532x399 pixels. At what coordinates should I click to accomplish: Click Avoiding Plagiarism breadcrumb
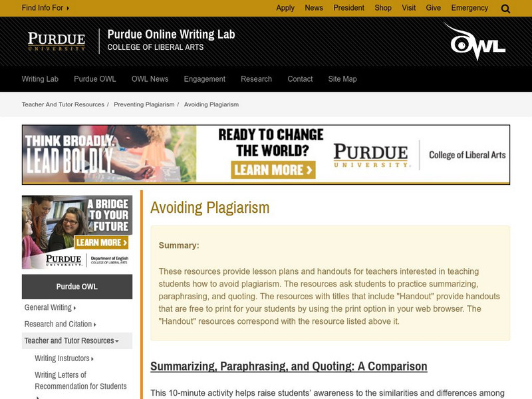[x=211, y=104]
